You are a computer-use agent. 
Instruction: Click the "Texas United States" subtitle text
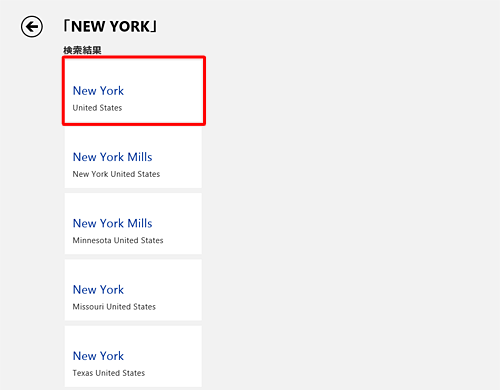coord(109,373)
